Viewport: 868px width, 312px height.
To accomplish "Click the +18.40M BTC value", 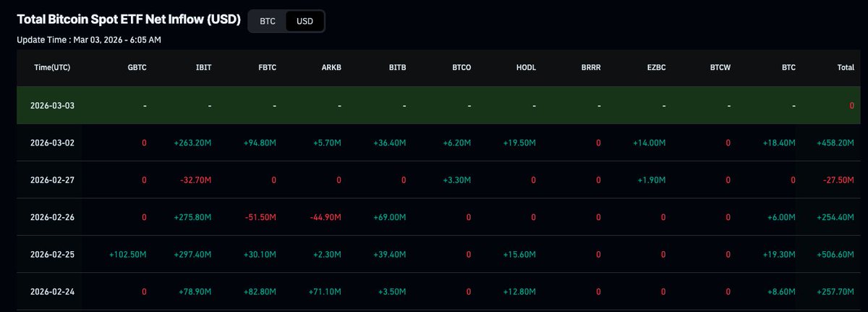I will pyautogui.click(x=780, y=143).
